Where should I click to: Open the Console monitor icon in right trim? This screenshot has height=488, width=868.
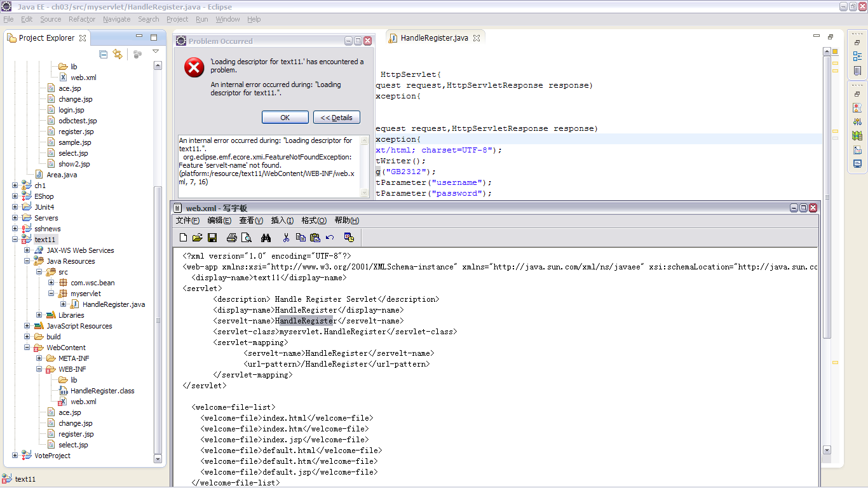857,164
